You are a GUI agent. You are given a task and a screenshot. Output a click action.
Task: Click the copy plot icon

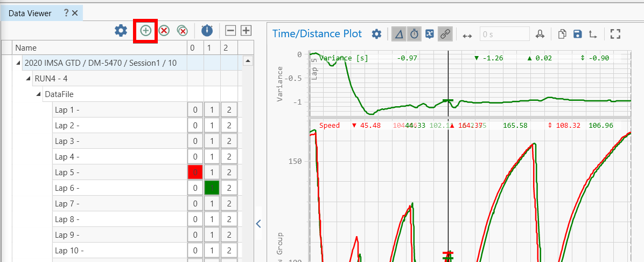pyautogui.click(x=562, y=35)
